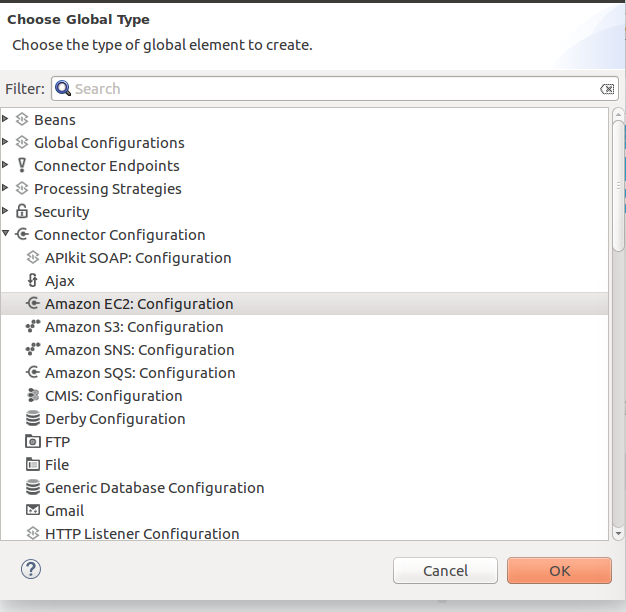Screen dimensions: 626x612
Task: Click the Connector Endpoints icon
Action: 22,165
